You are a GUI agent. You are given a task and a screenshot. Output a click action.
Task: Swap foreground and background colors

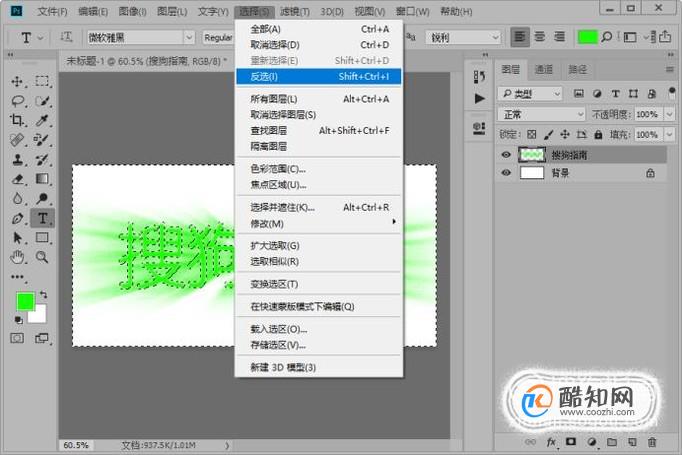pos(43,294)
